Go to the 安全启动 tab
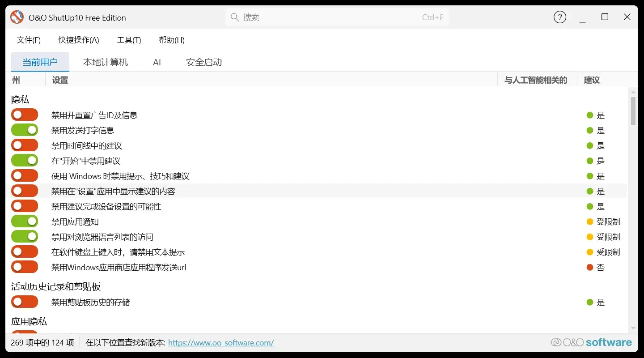Screen dimensions: 644x358 pos(204,62)
